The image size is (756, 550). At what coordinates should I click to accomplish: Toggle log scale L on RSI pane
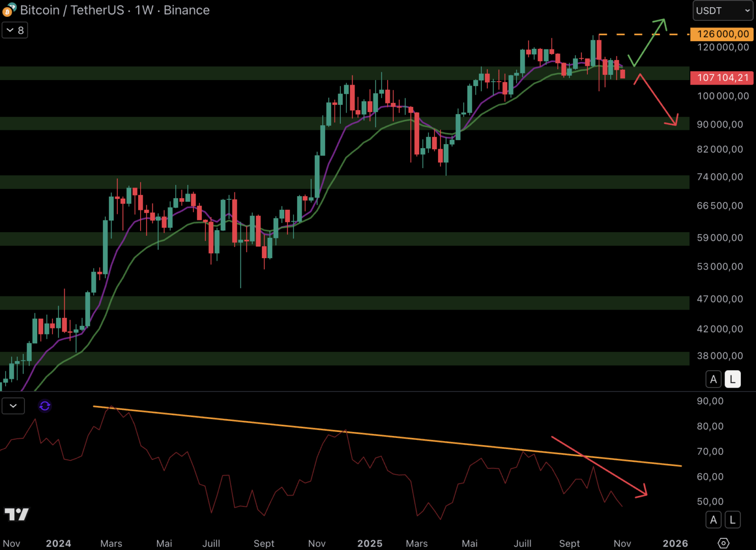(733, 520)
